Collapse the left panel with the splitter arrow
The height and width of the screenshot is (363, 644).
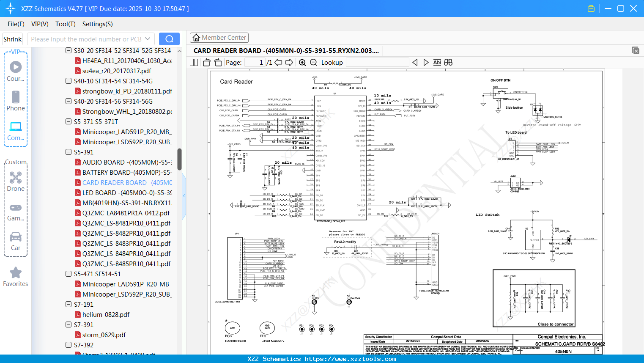(184, 195)
